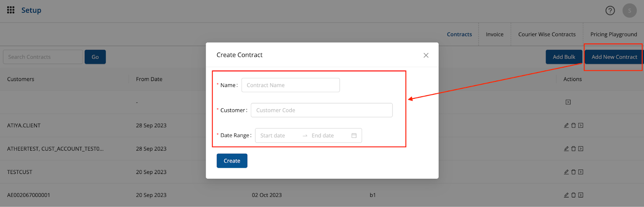
Task: Open the Courier Wise Contracts tab
Action: 547,35
